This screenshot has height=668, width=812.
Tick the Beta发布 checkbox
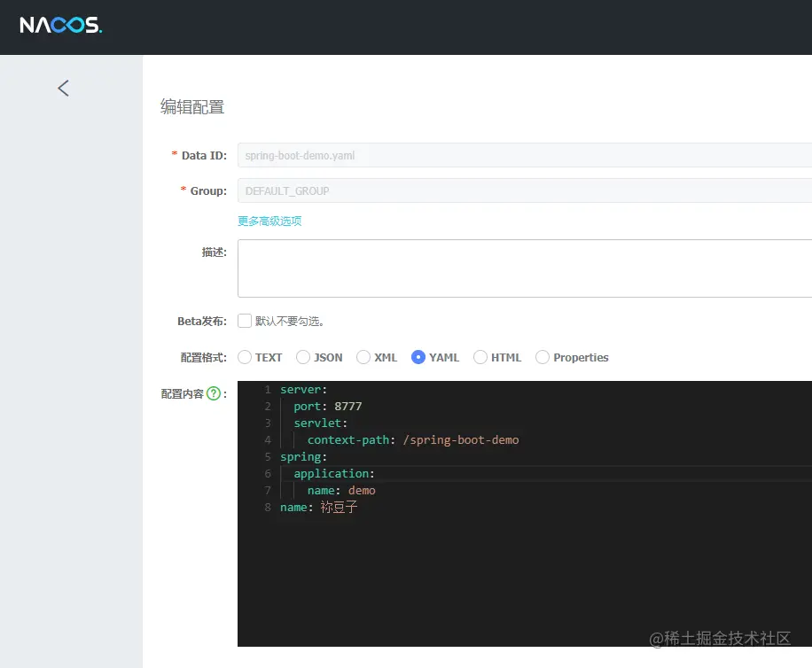point(245,321)
